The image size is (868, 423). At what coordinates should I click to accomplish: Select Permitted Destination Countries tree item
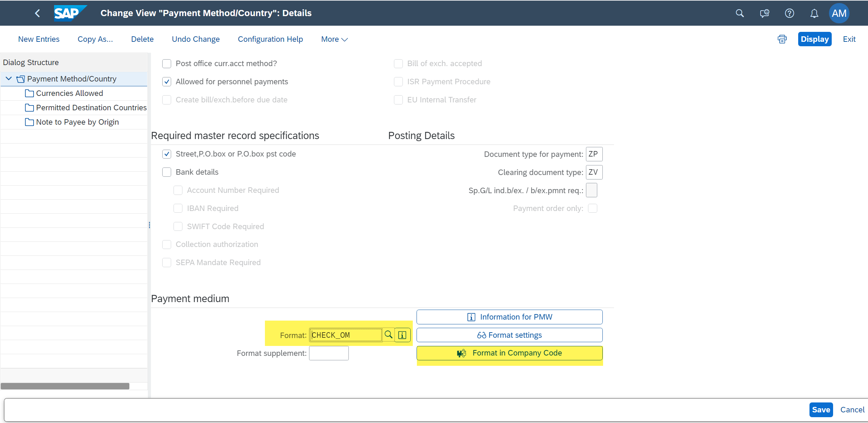(x=91, y=108)
